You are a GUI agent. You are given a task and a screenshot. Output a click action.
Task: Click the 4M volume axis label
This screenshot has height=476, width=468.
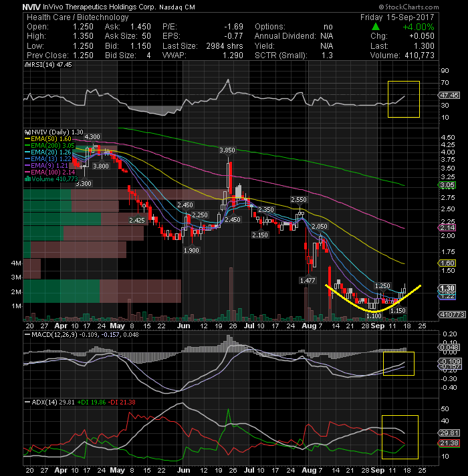(x=16, y=263)
